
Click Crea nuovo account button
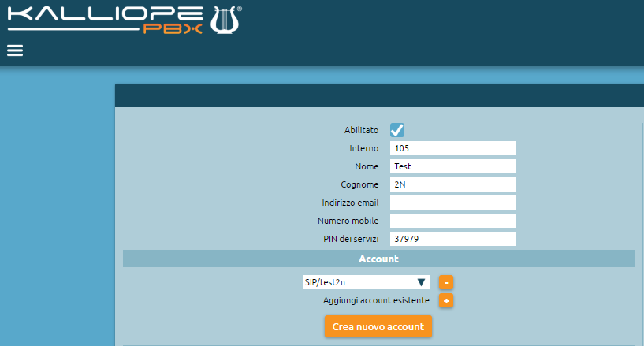(x=378, y=326)
